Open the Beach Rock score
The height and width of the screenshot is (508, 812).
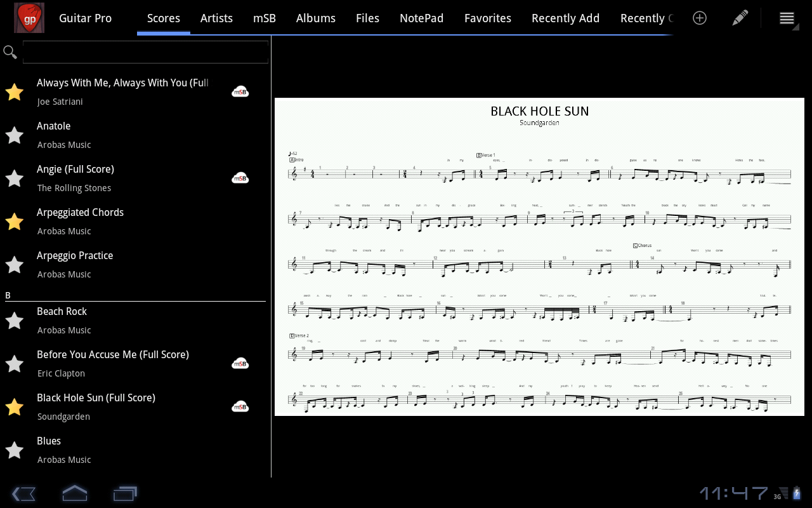click(62, 311)
